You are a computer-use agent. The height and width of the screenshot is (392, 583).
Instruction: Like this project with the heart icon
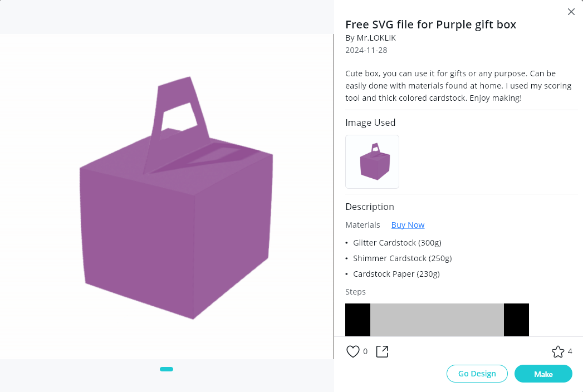point(353,351)
